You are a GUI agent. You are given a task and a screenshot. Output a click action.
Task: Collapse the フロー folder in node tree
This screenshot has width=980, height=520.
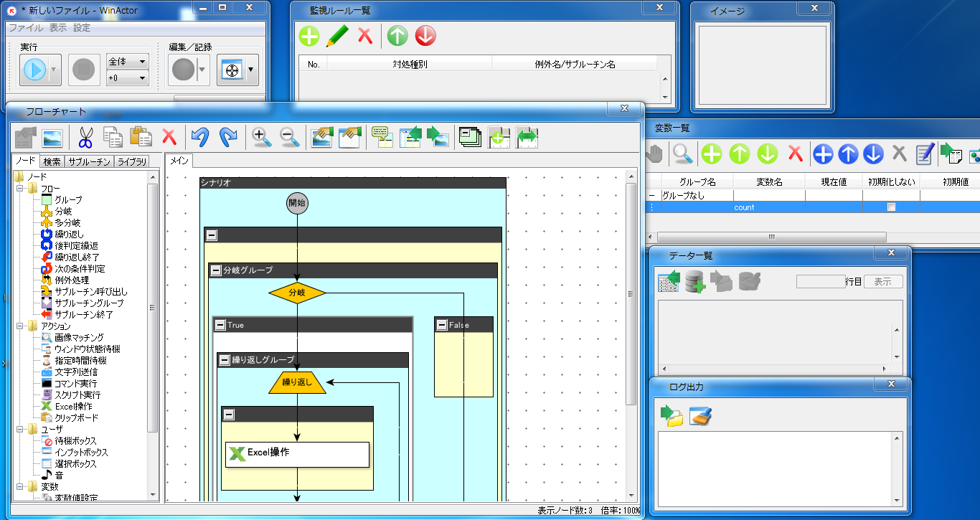coord(21,189)
